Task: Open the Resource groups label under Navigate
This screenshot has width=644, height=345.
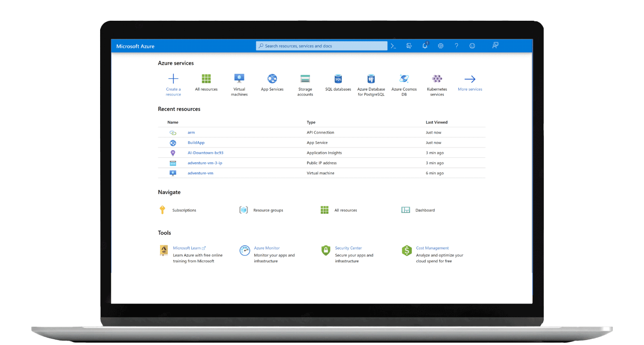Action: pyautogui.click(x=268, y=210)
